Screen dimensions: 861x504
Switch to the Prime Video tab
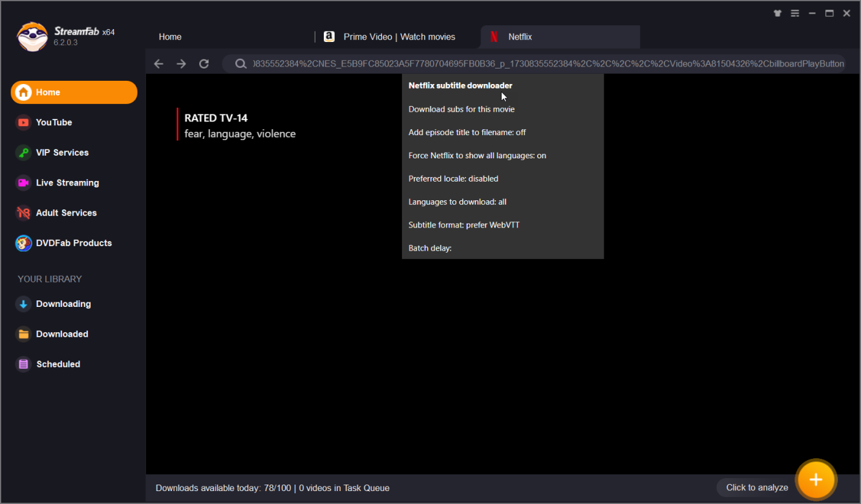[399, 37]
